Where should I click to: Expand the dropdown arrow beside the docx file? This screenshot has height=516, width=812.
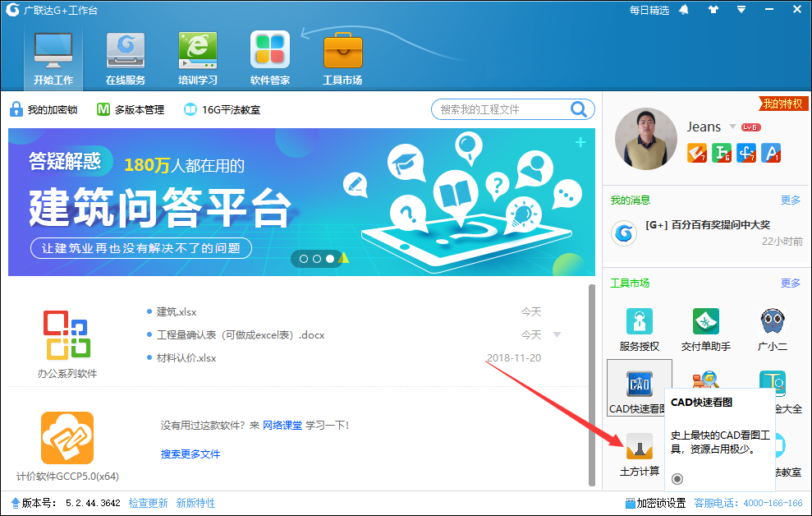pyautogui.click(x=557, y=334)
